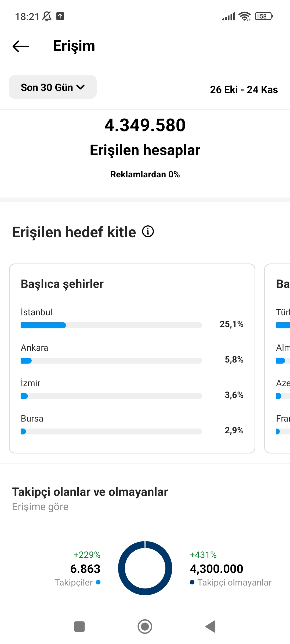Tap the Bursa 2,9% percentage
The width and height of the screenshot is (290, 644).
pyautogui.click(x=234, y=430)
